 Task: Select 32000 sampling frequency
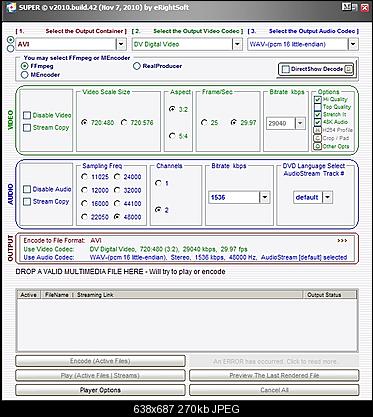click(x=117, y=190)
